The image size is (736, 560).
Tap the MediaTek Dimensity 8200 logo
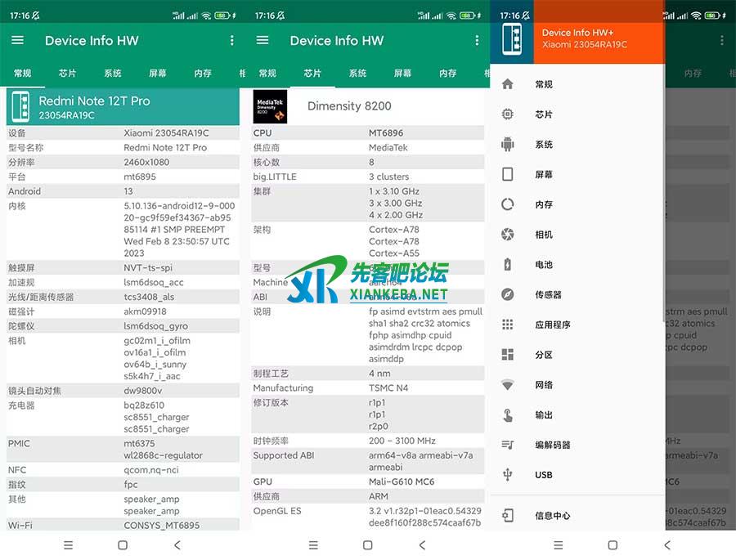(x=270, y=106)
